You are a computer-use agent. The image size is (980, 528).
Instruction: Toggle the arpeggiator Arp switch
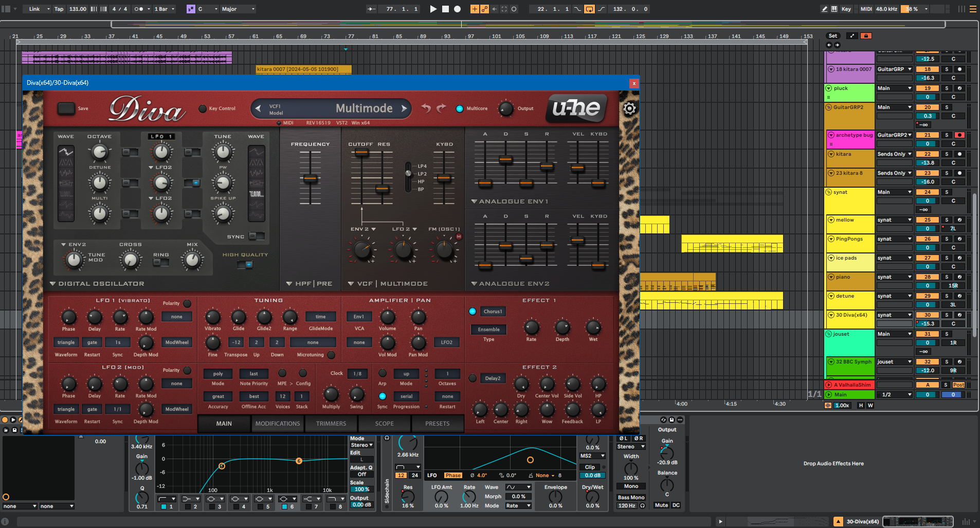click(x=382, y=373)
